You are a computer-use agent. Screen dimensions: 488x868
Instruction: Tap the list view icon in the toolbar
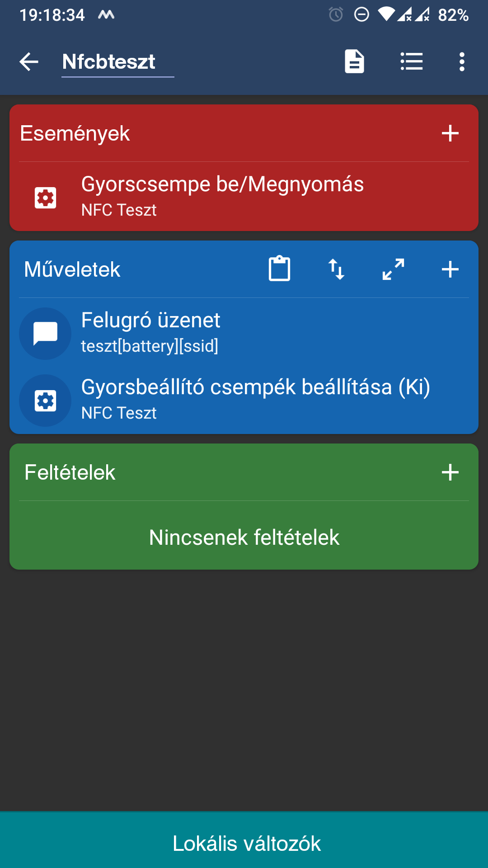[412, 61]
